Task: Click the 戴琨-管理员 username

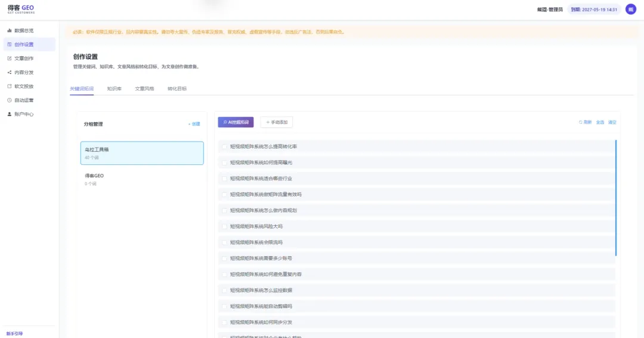Action: point(550,10)
